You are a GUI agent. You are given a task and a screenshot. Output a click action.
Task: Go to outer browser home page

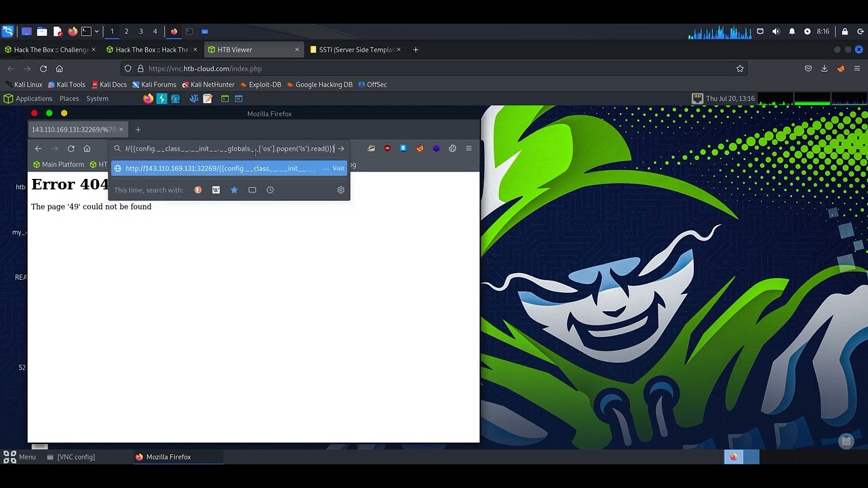coord(60,68)
